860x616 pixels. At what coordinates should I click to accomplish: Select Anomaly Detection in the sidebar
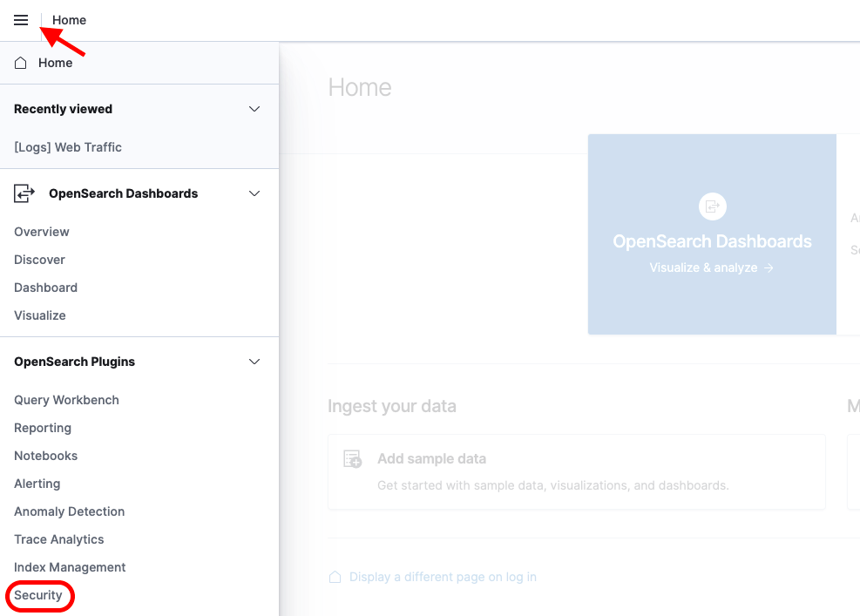pos(70,511)
